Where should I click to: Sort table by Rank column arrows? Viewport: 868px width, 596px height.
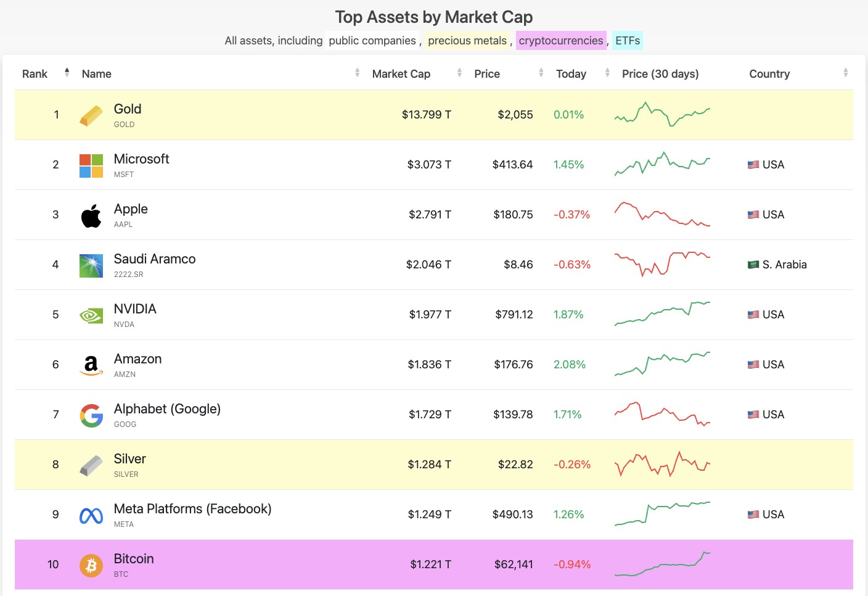[67, 73]
